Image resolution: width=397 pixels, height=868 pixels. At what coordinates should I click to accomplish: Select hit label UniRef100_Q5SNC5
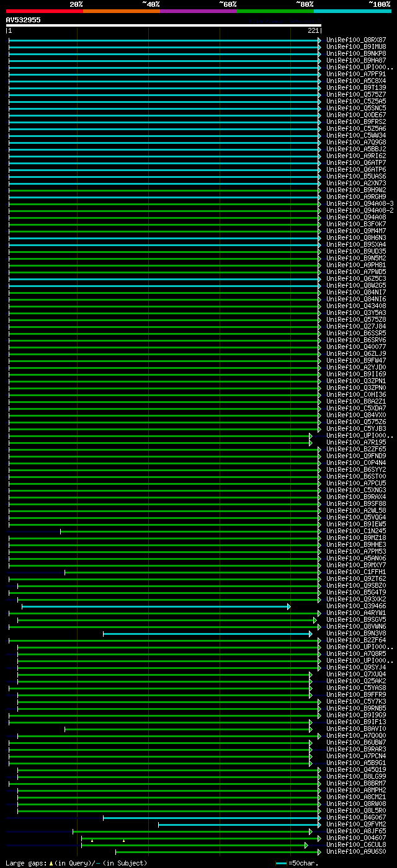[x=356, y=108]
